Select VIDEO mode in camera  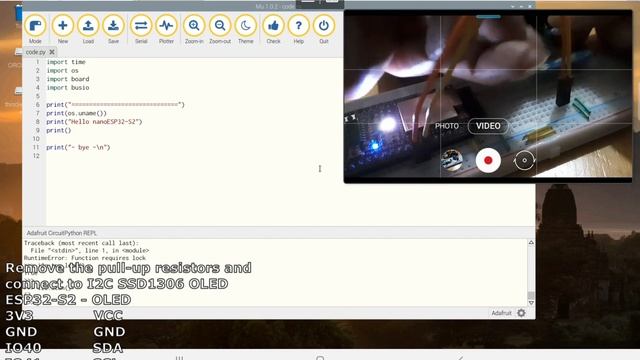[488, 126]
